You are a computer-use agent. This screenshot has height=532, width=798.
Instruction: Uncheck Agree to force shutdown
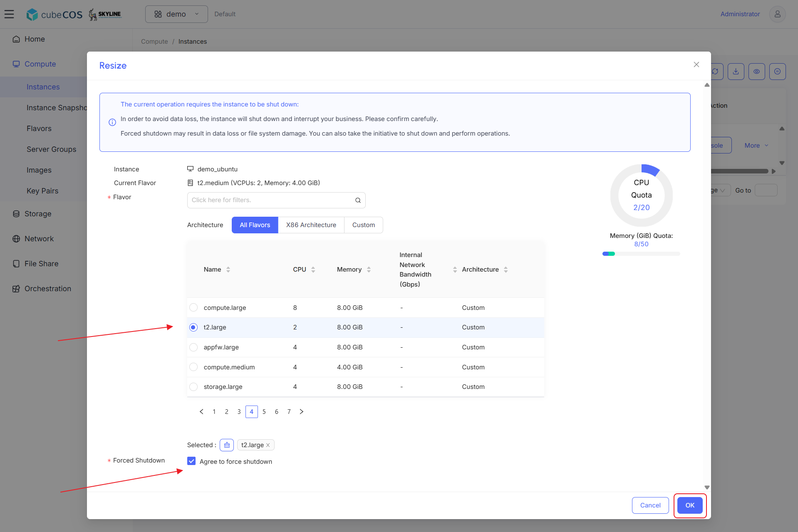[191, 461]
